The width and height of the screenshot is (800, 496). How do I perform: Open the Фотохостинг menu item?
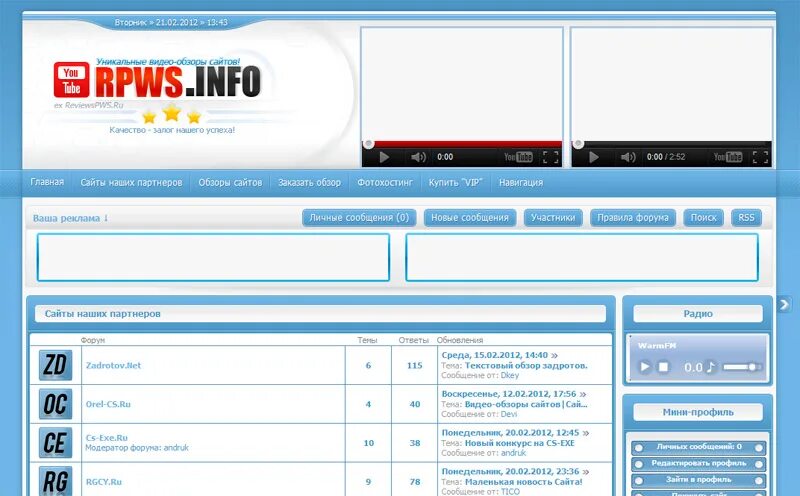tap(385, 183)
